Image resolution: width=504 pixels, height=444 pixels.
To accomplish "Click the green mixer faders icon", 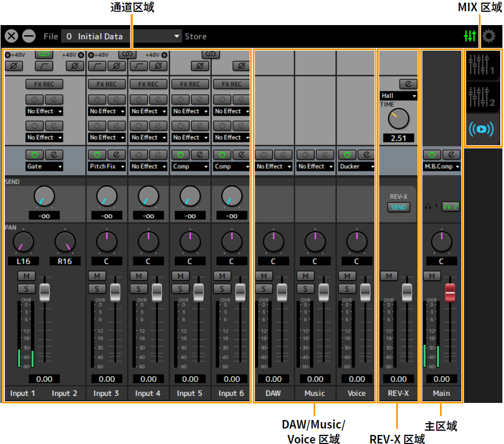I will [470, 36].
